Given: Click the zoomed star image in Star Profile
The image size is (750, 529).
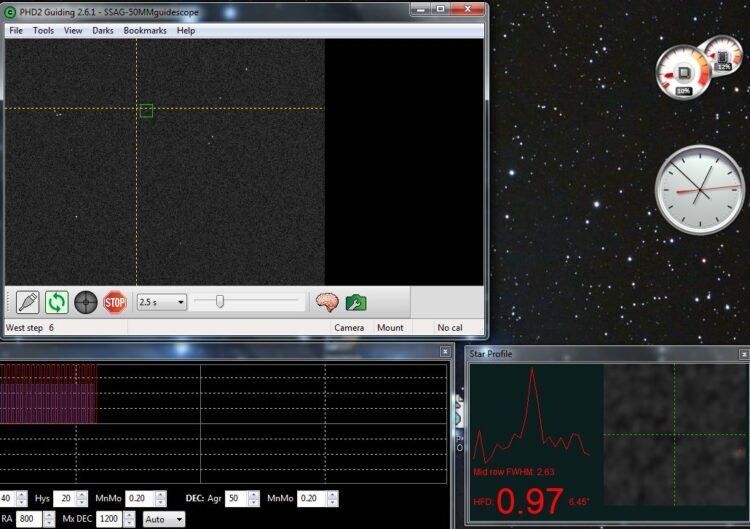Looking at the screenshot, I should point(676,434).
